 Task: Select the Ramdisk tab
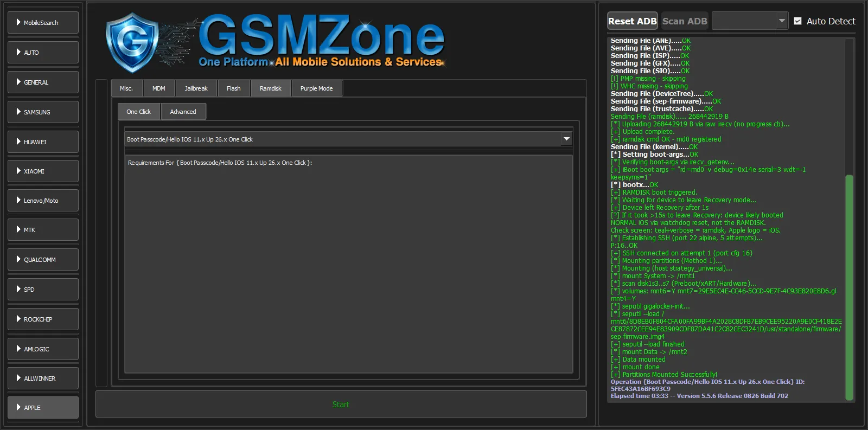pos(271,88)
